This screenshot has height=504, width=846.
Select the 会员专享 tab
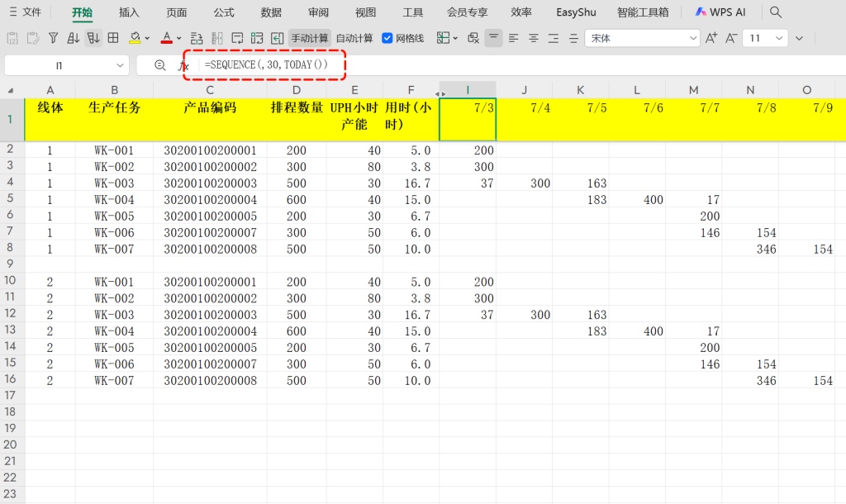468,12
